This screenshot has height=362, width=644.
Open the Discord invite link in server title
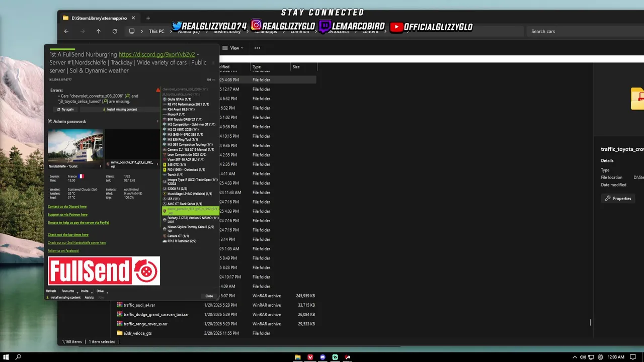(x=156, y=54)
